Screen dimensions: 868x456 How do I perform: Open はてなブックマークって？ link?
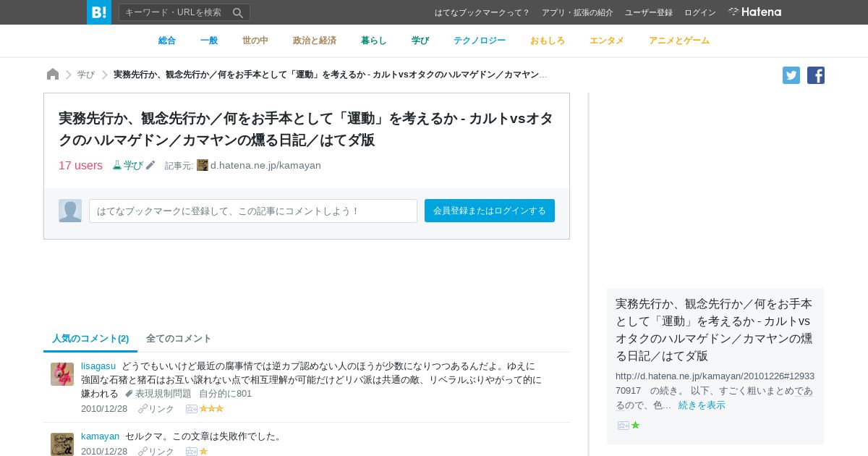click(x=482, y=12)
